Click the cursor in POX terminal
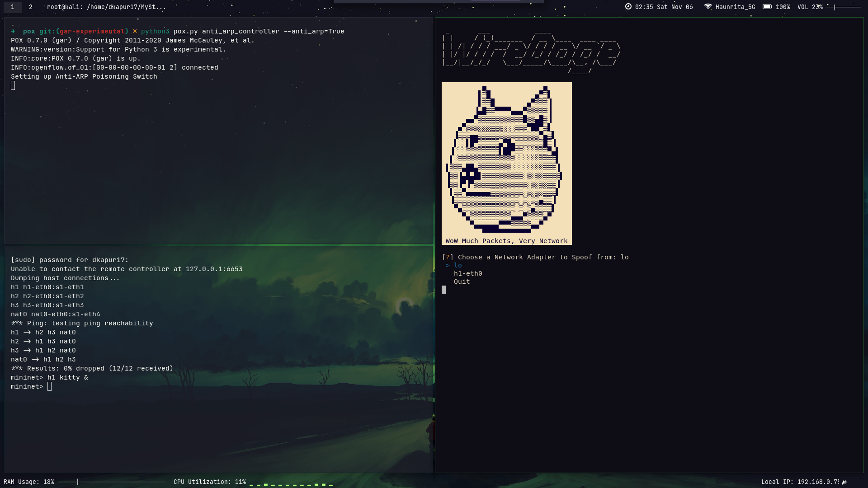The width and height of the screenshot is (868, 488). 13,85
